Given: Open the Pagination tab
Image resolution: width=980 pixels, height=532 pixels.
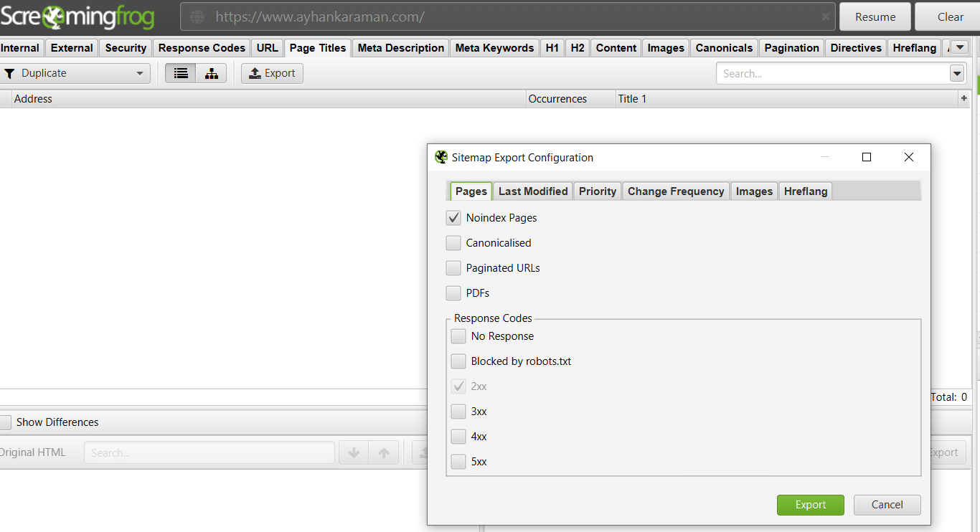Looking at the screenshot, I should coord(792,48).
